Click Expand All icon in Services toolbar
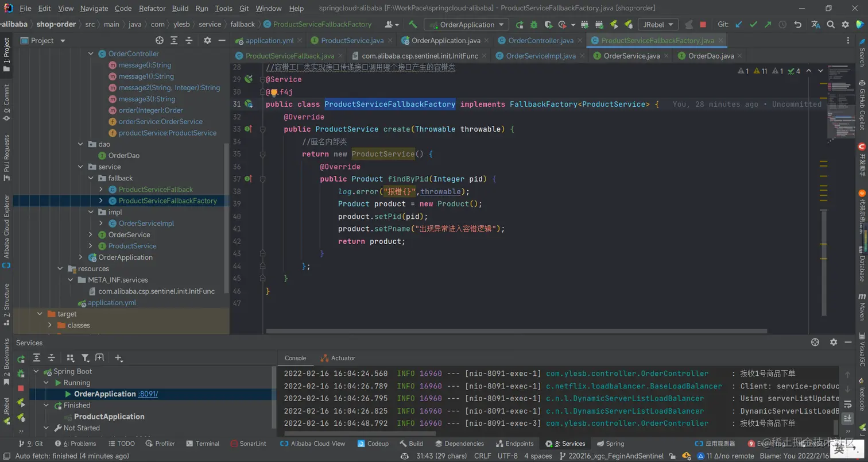 pyautogui.click(x=36, y=358)
